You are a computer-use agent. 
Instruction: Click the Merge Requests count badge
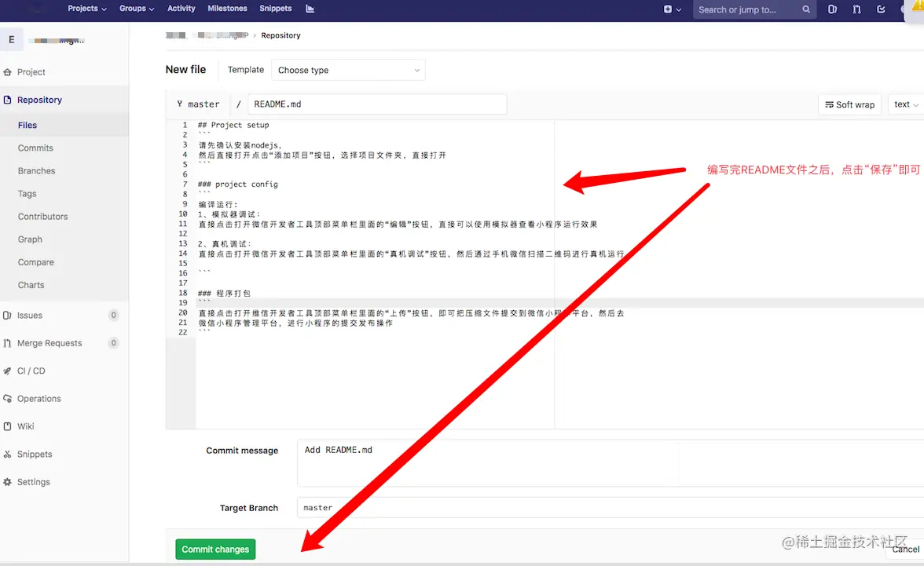(x=114, y=343)
